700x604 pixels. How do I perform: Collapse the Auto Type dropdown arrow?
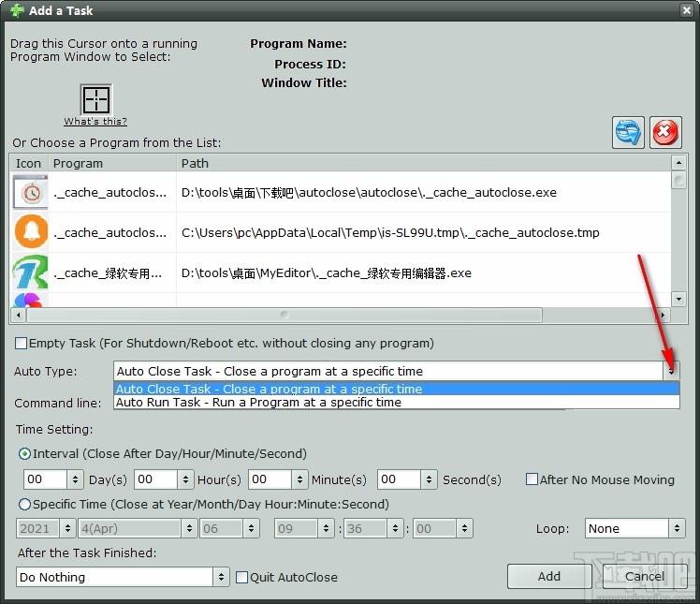(671, 371)
